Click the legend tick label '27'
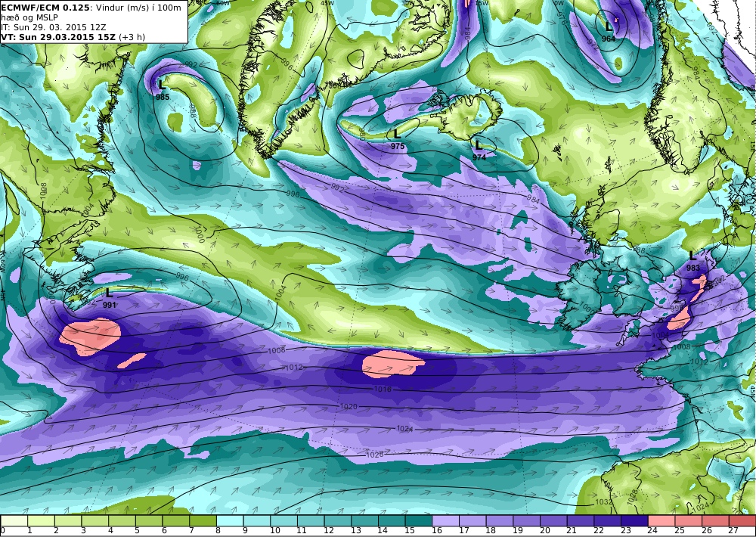 click(x=734, y=532)
